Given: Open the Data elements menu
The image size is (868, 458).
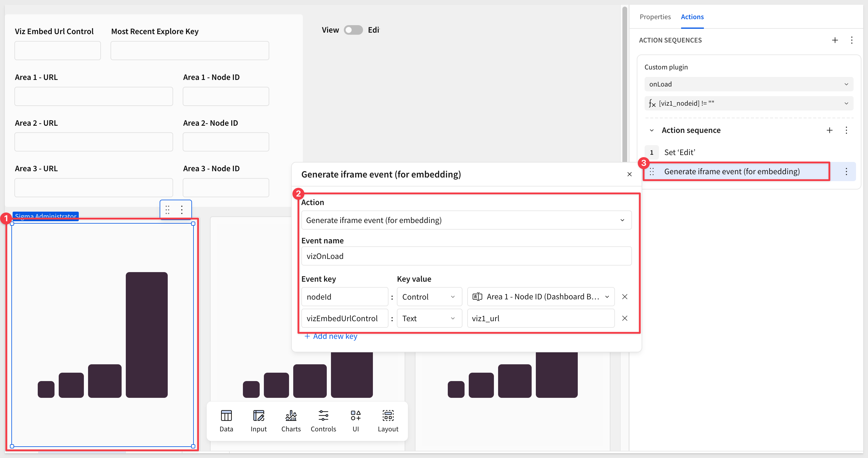Looking at the screenshot, I should pyautogui.click(x=226, y=421).
